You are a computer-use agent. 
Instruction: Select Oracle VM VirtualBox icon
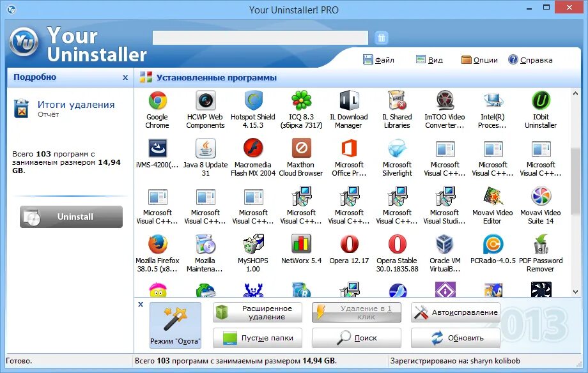pos(445,245)
